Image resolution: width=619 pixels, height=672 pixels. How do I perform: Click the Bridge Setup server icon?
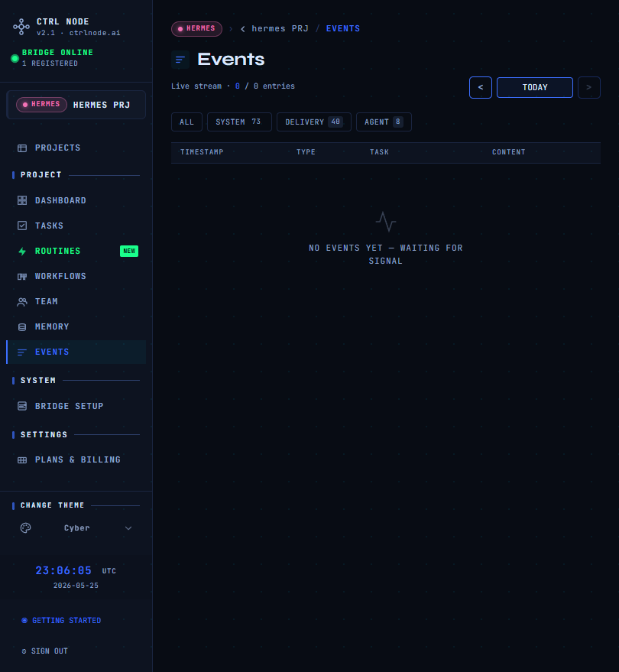(x=22, y=406)
